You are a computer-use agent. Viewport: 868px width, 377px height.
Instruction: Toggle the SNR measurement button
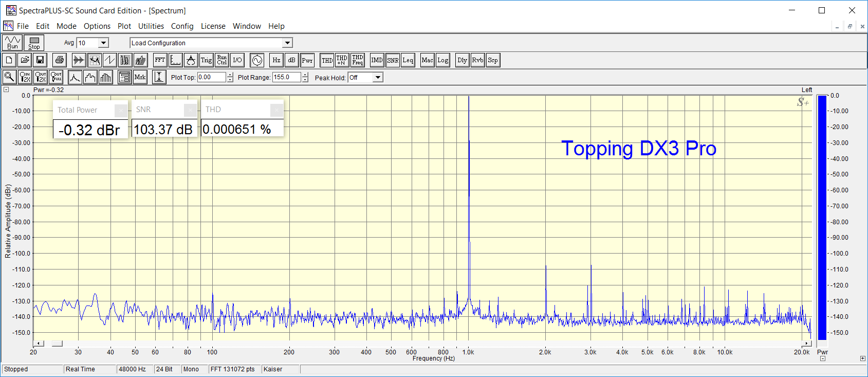[x=393, y=60]
